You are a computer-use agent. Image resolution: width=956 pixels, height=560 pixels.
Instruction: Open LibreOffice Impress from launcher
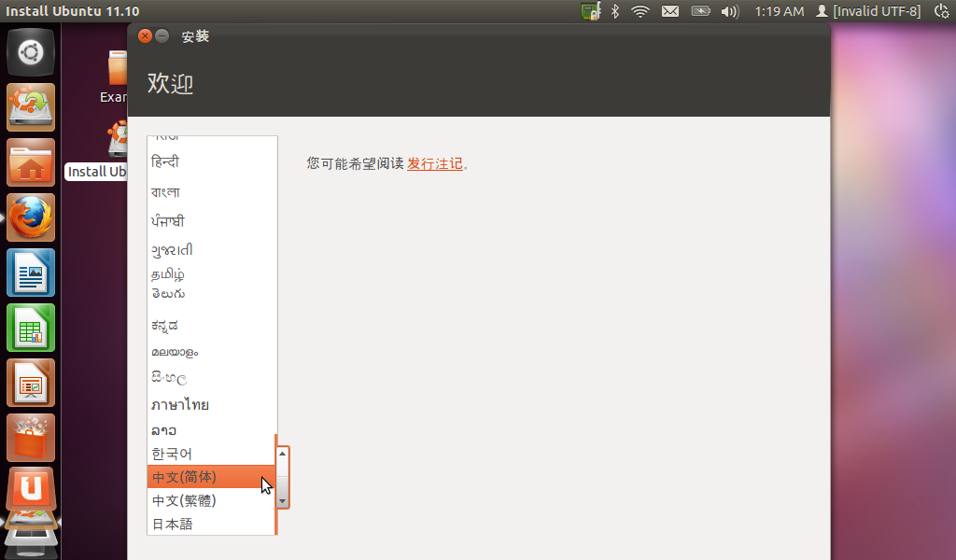tap(31, 383)
